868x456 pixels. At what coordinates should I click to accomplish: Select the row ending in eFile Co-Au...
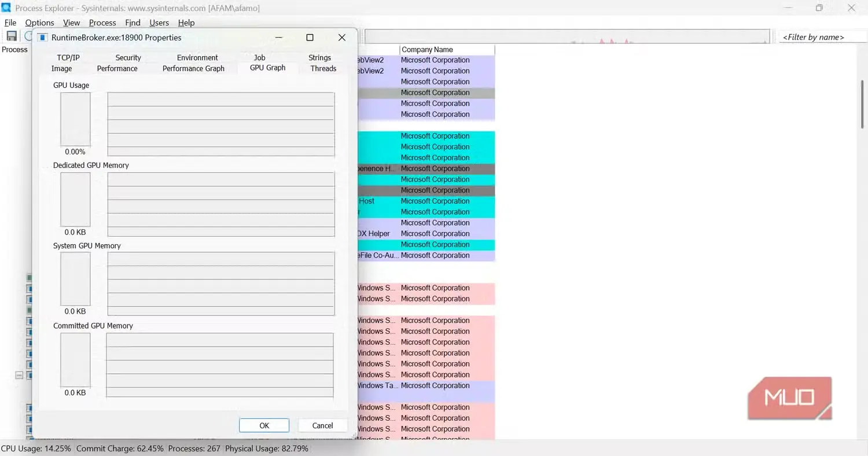(x=426, y=255)
